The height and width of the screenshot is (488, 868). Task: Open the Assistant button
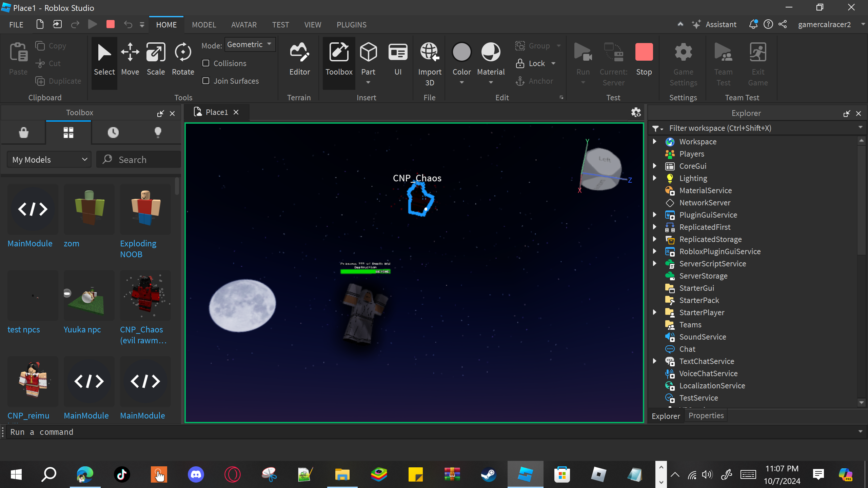(x=715, y=25)
